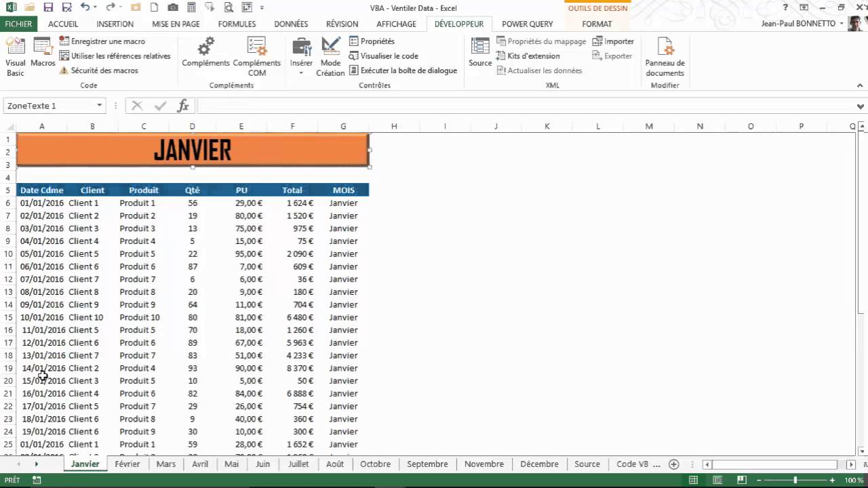Expand the formula bar chevron
868x488 pixels.
coord(861,106)
